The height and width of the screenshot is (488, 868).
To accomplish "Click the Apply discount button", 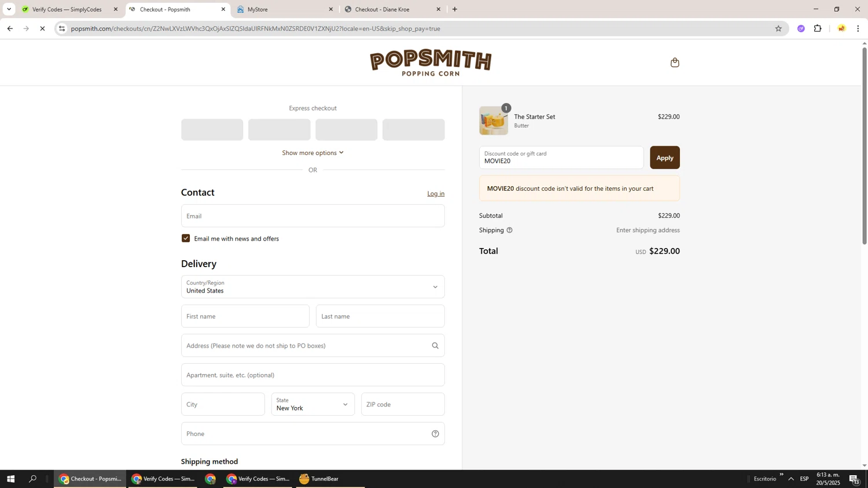I will [x=665, y=158].
